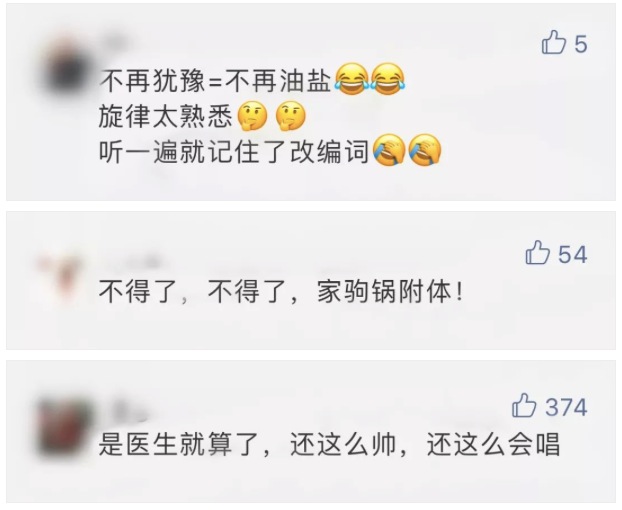This screenshot has width=622, height=510.
Task: Select the text 不再犹豫=不再油盐
Action: (215, 81)
